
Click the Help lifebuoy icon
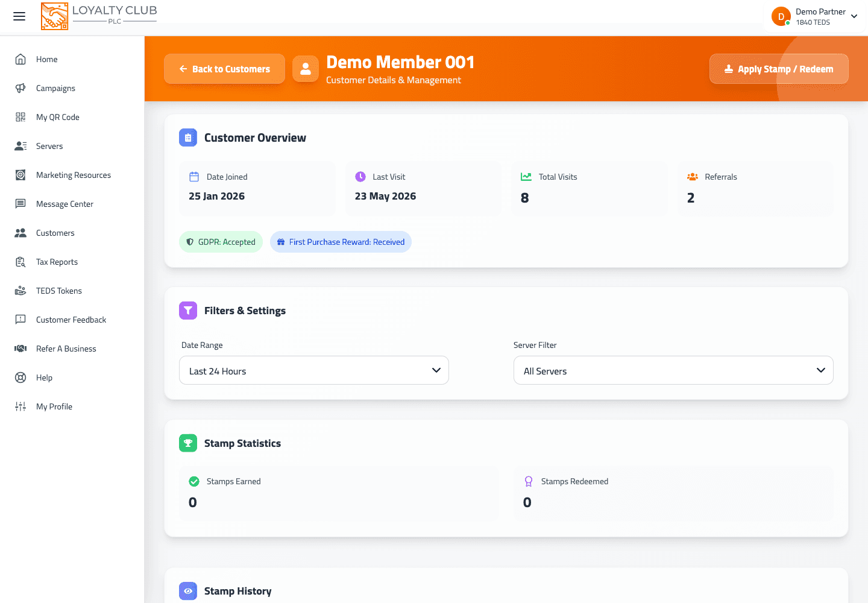click(x=20, y=377)
